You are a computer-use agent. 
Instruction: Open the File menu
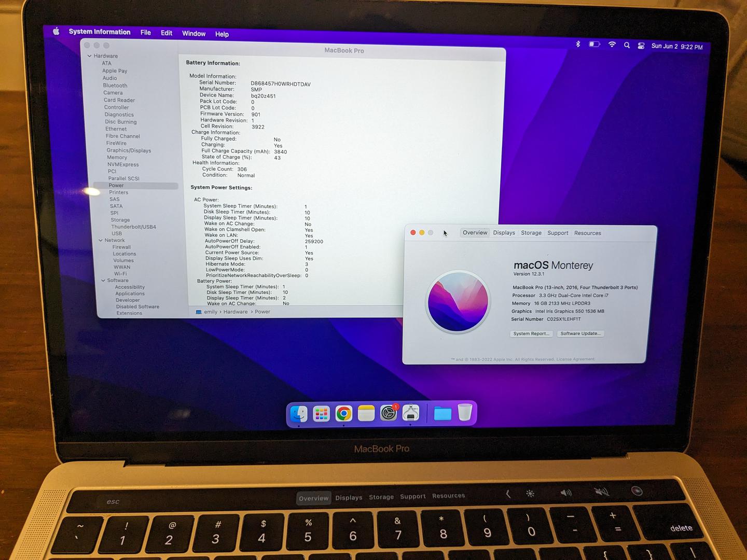click(146, 32)
